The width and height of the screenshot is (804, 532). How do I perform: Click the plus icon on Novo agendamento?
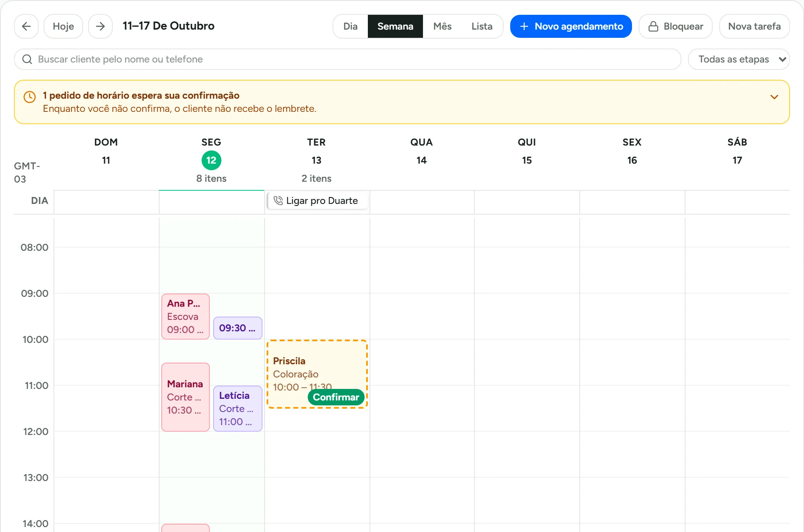(524, 26)
